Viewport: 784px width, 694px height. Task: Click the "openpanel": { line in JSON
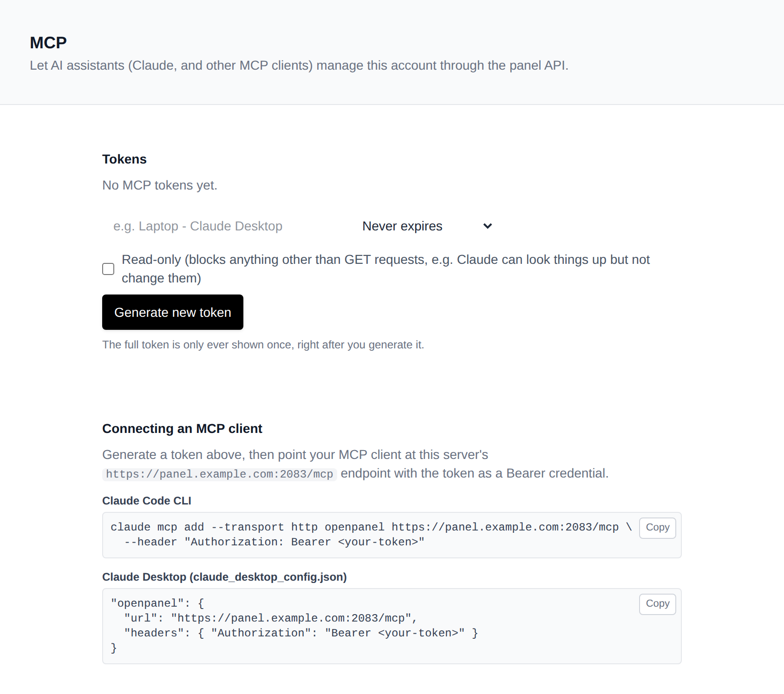click(157, 603)
